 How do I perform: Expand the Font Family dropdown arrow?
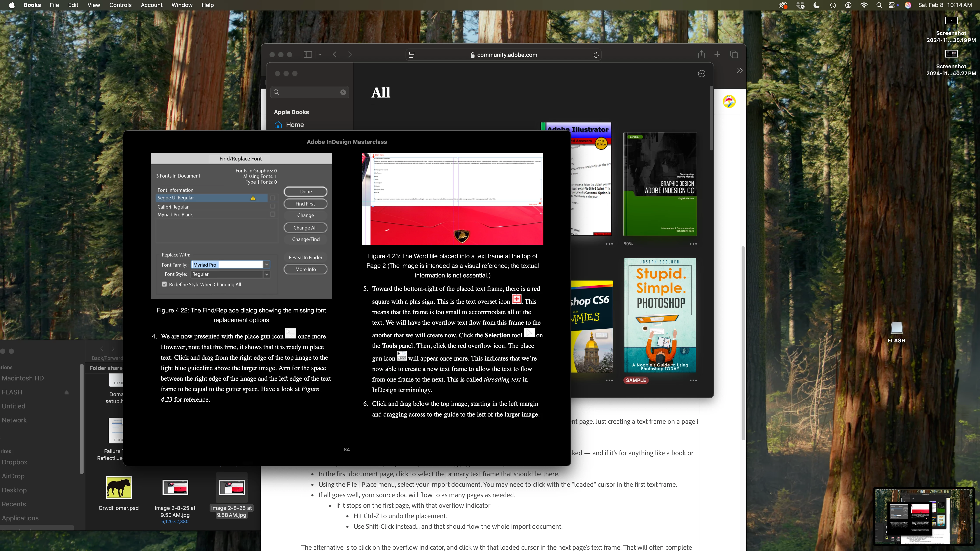267,265
